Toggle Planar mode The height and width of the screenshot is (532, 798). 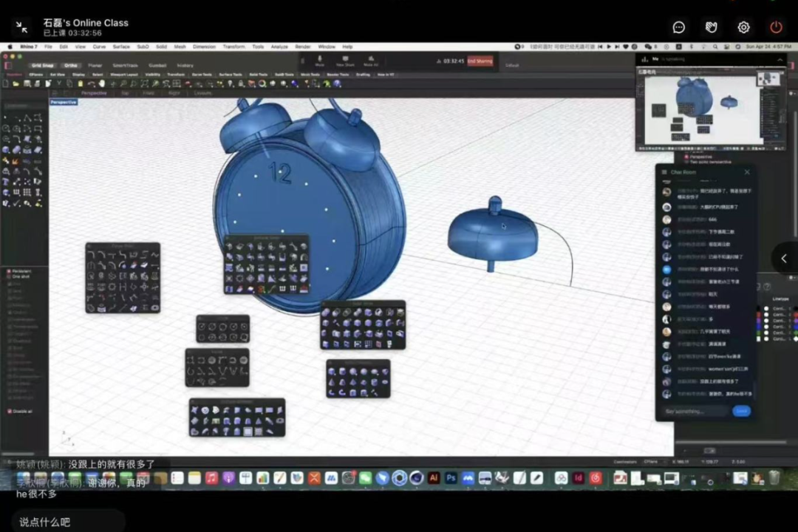(95, 65)
